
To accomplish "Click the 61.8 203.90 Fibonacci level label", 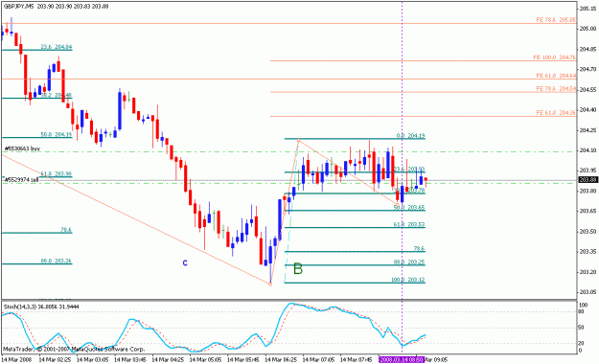I will (57, 173).
